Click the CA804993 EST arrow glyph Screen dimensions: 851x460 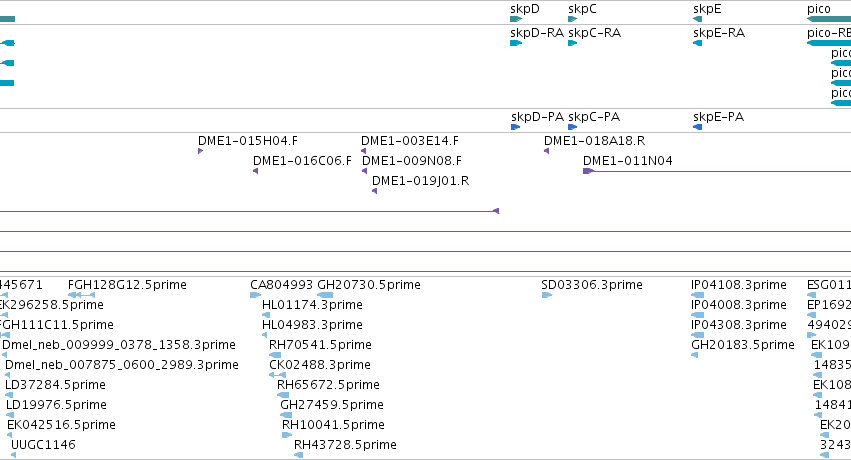coord(256,295)
